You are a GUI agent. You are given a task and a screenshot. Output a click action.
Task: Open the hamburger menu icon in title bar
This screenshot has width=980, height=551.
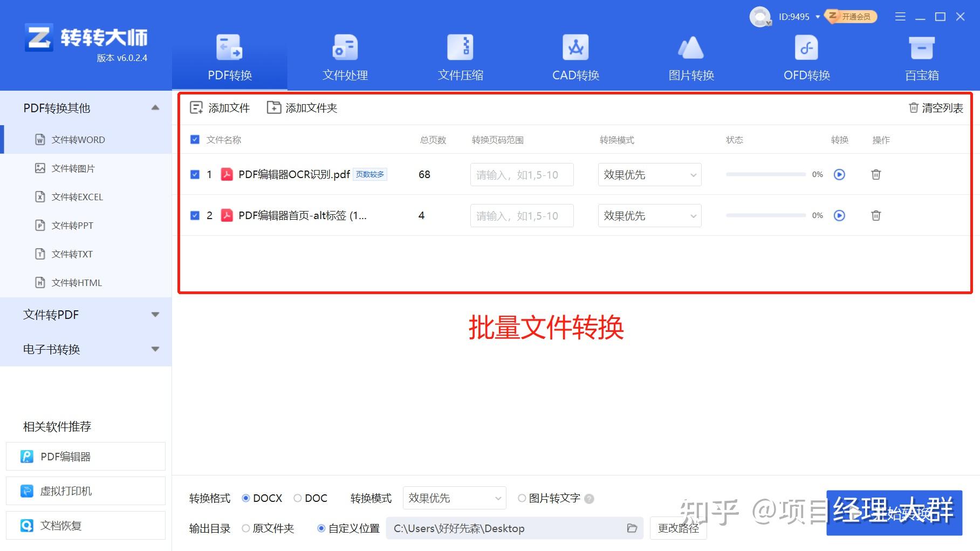900,17
